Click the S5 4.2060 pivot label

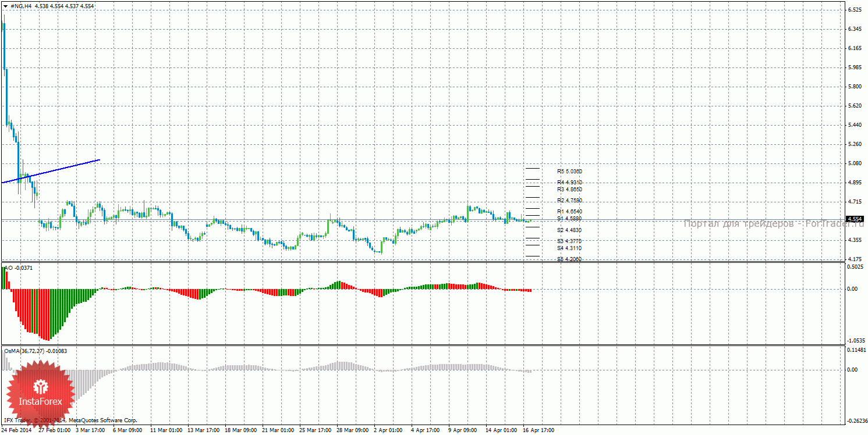click(569, 259)
